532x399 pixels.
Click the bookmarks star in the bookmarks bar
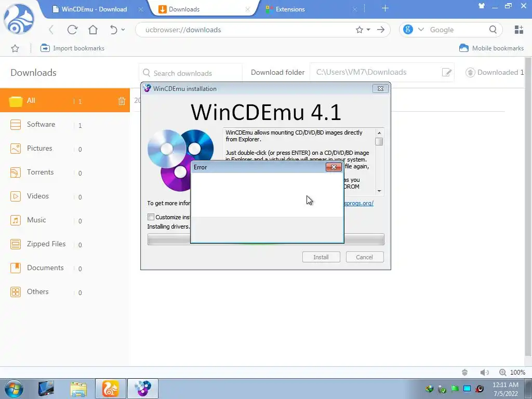(15, 48)
